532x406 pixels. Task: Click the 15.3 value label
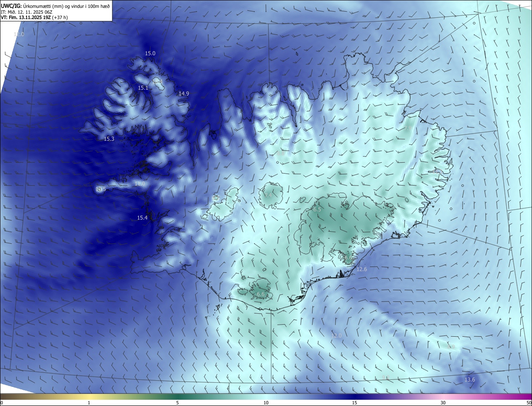(109, 139)
